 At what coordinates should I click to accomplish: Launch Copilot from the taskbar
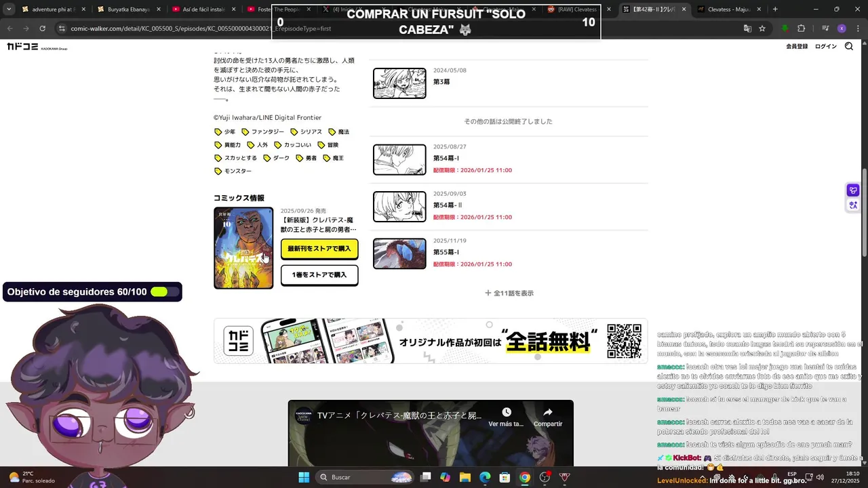tap(445, 477)
